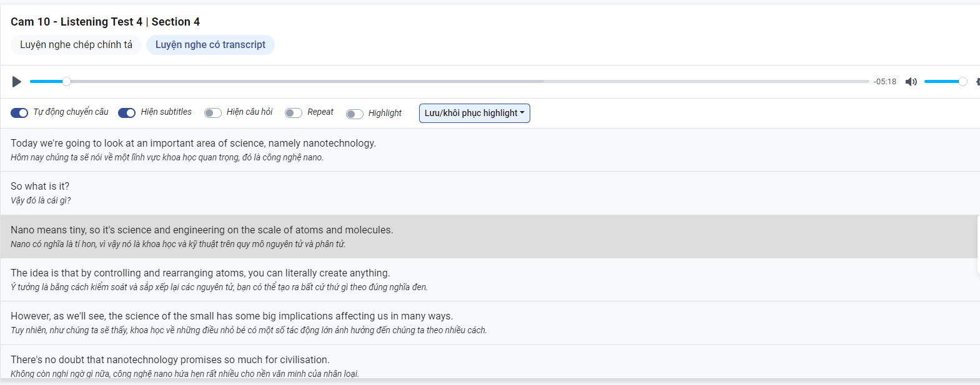Seek along the audio progress bar
Screen dimensions: 980x385
point(449,82)
